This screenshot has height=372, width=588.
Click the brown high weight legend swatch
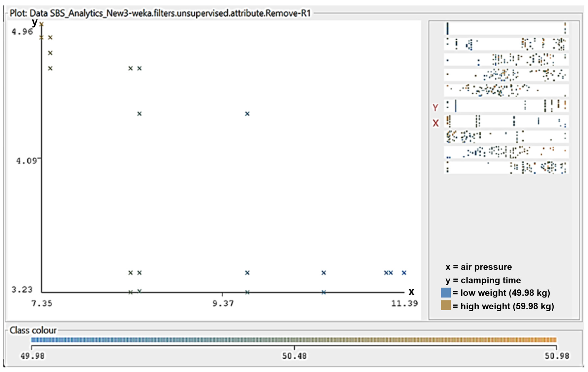coord(446,305)
